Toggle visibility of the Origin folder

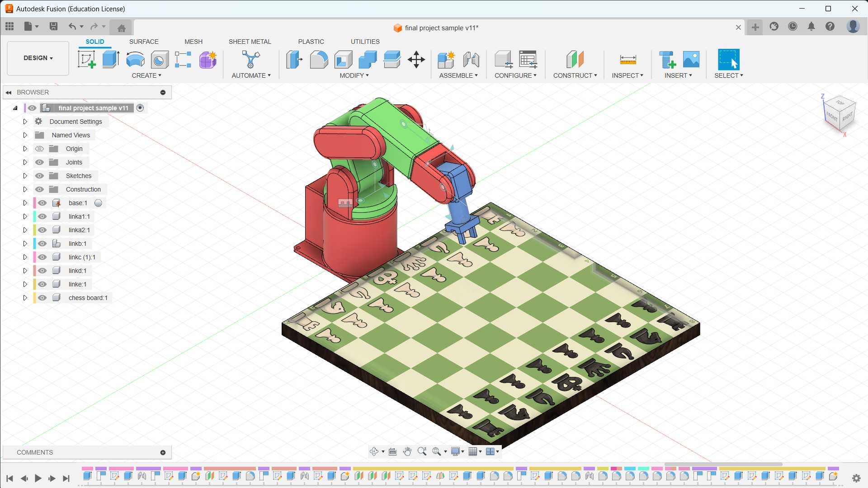pos(40,149)
